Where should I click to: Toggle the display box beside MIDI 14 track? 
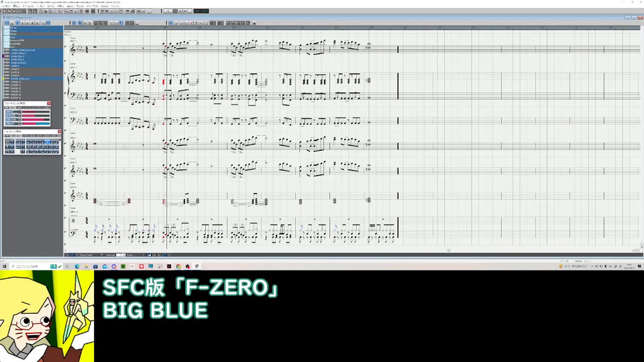click(x=7, y=92)
